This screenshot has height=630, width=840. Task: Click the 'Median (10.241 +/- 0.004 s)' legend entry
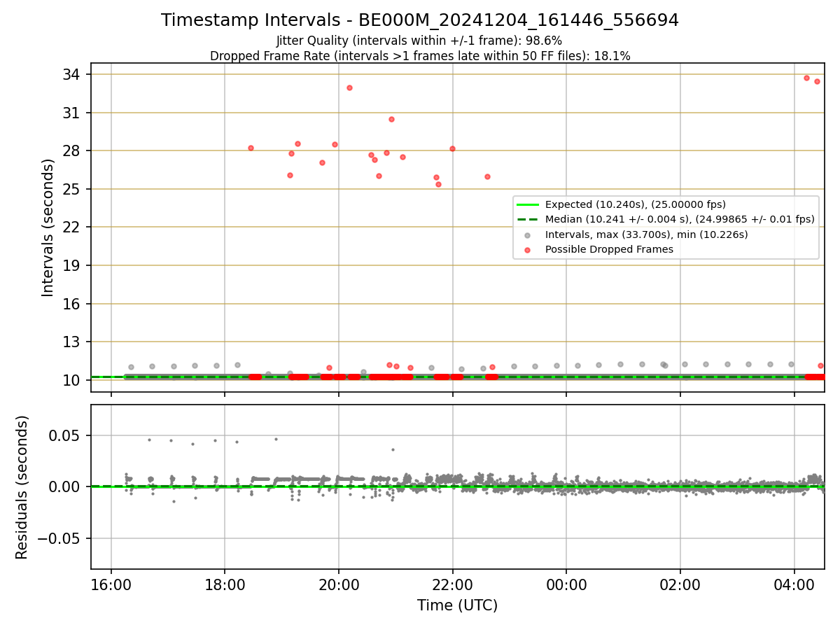(680, 219)
